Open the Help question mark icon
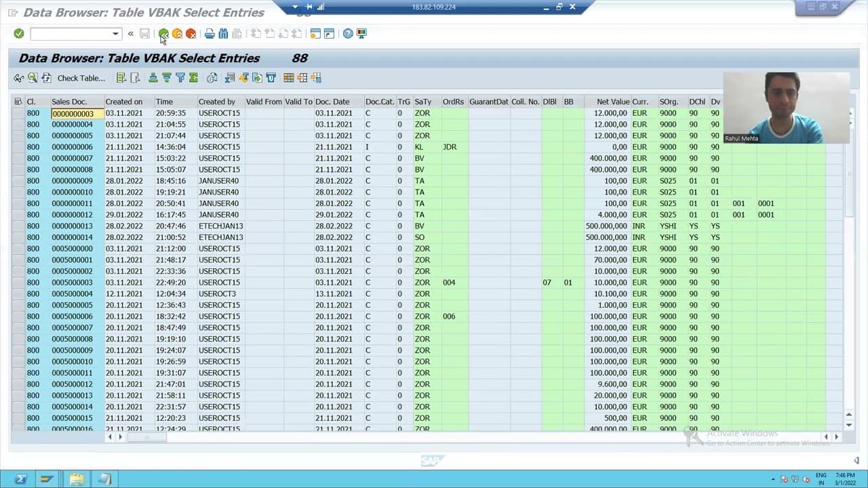 tap(348, 33)
